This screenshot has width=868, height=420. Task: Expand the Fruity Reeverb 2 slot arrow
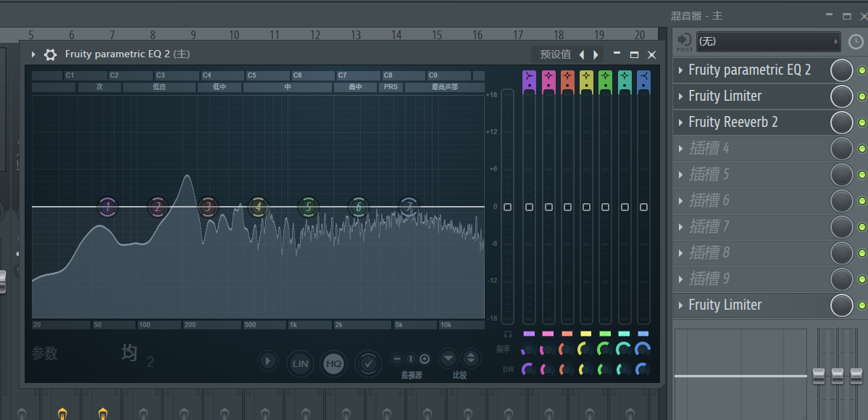tap(681, 123)
